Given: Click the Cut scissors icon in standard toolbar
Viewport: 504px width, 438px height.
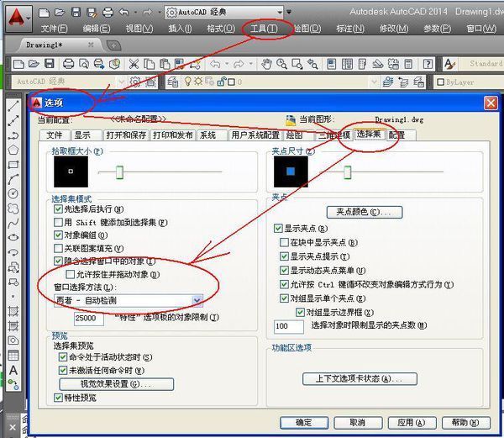Looking at the screenshot, I should pyautogui.click(x=134, y=64).
